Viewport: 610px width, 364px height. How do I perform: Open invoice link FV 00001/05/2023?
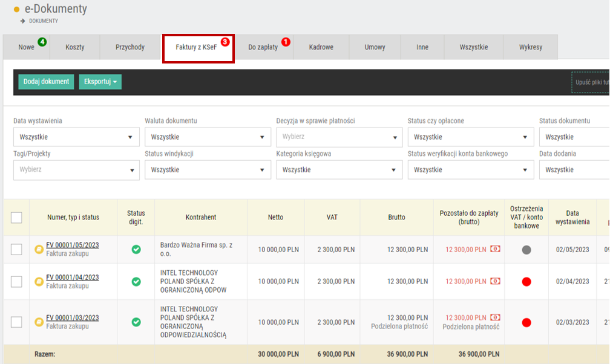point(73,245)
